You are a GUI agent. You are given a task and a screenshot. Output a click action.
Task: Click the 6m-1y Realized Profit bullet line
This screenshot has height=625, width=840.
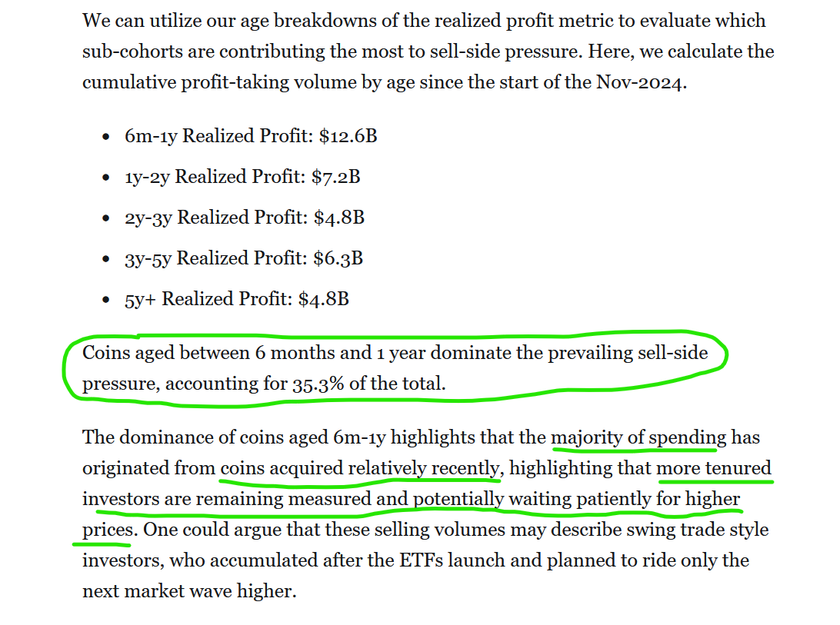coord(251,136)
